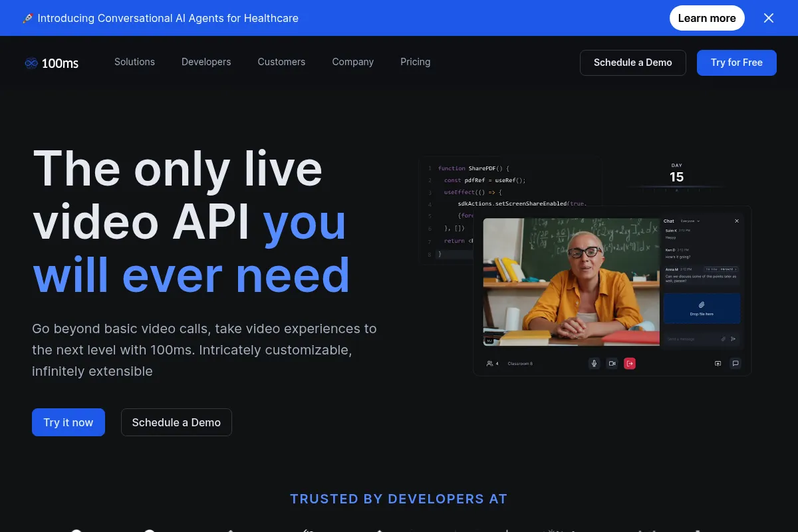The image size is (798, 532).
Task: Click the microphone icon in the demo
Action: [x=595, y=363]
